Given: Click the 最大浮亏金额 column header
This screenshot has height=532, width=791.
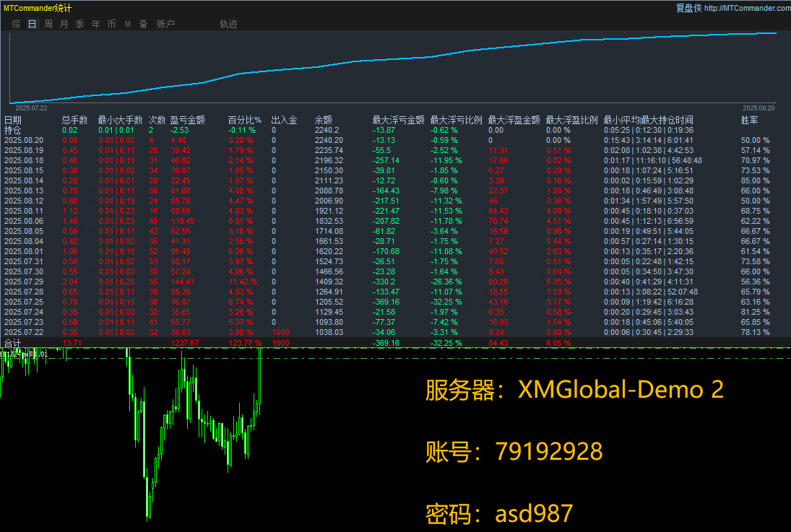Looking at the screenshot, I should (x=398, y=120).
